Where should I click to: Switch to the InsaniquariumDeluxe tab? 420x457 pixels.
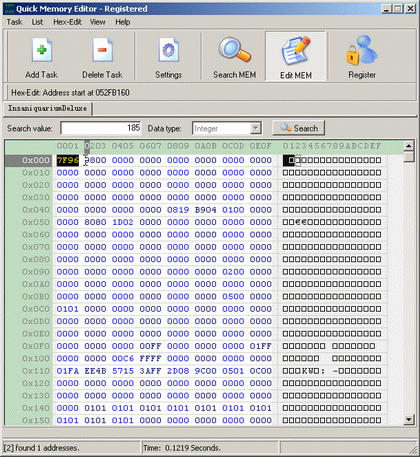[47, 109]
